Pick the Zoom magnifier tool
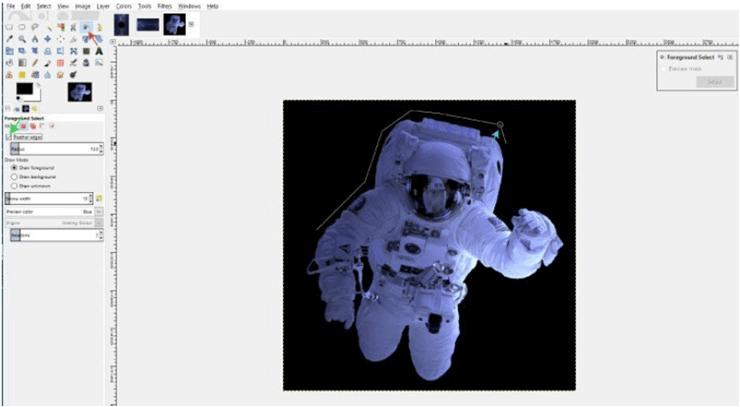 [22, 39]
